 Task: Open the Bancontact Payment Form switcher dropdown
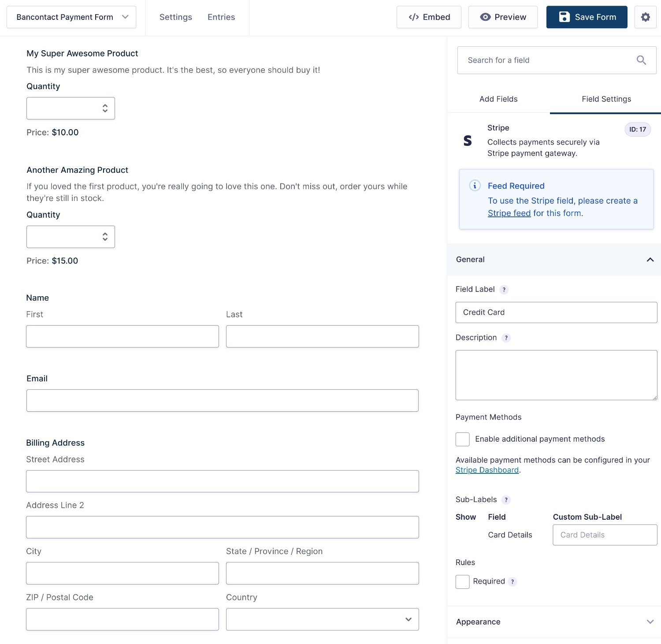[71, 17]
